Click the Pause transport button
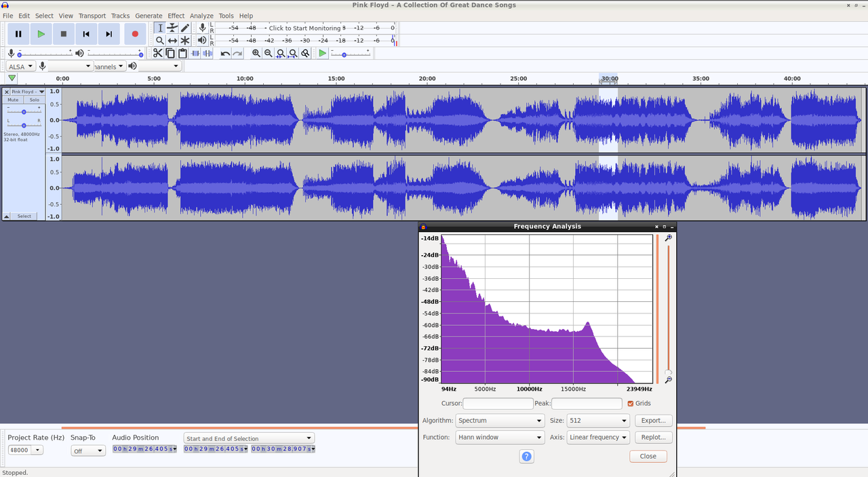Image resolution: width=868 pixels, height=477 pixels. [18, 33]
